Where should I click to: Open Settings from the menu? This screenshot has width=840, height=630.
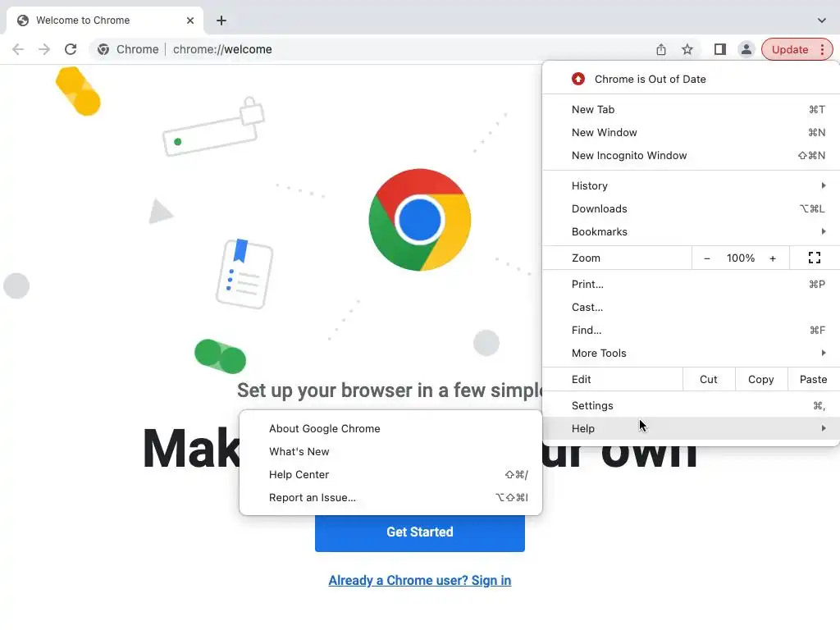point(691,405)
